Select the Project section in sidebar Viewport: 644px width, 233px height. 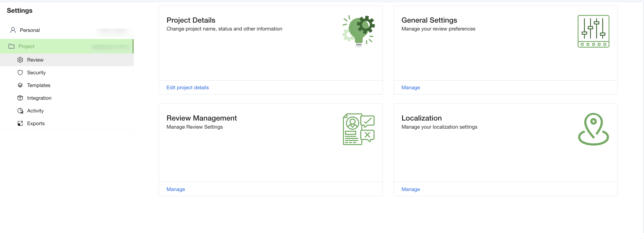click(26, 46)
